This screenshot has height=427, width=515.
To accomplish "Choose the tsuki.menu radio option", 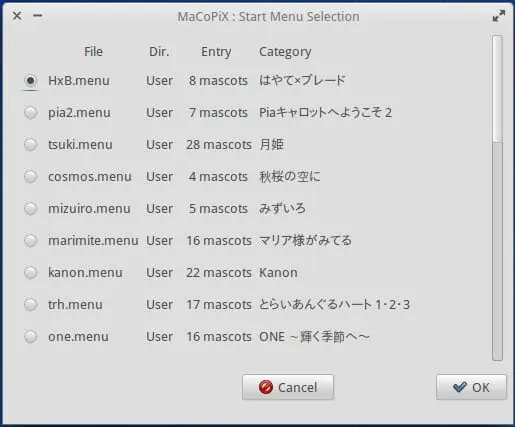I will click(x=31, y=145).
